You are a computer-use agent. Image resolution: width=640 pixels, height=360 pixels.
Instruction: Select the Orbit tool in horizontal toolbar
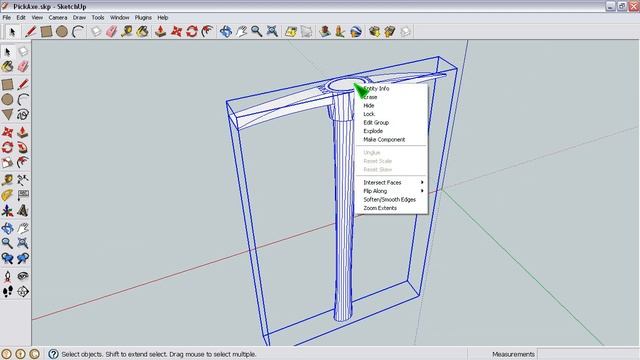pos(226,31)
